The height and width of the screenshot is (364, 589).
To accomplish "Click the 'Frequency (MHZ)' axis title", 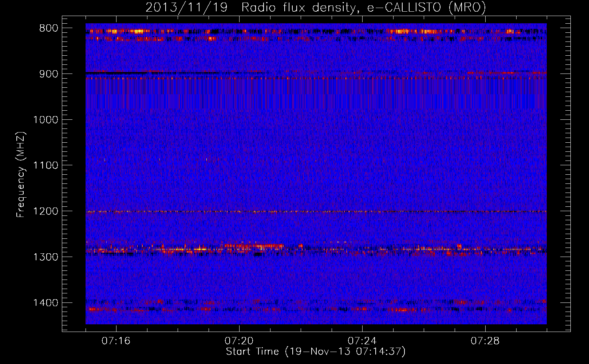I will tap(21, 174).
